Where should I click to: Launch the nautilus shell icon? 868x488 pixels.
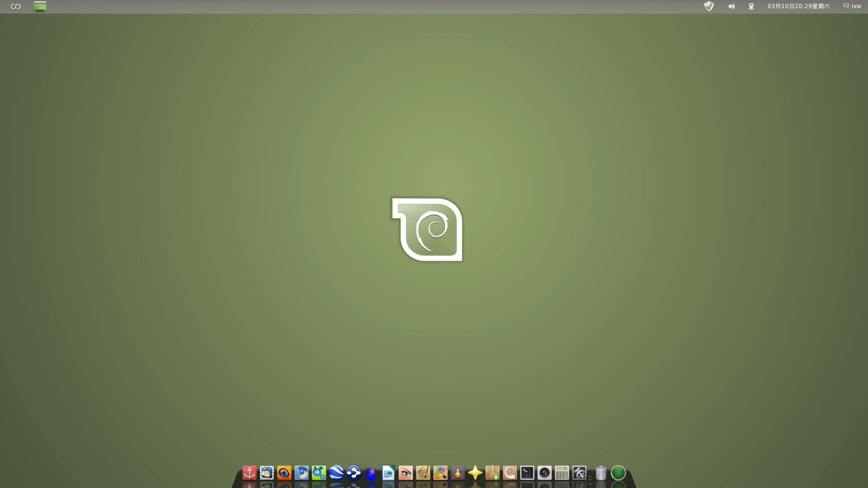pos(510,473)
